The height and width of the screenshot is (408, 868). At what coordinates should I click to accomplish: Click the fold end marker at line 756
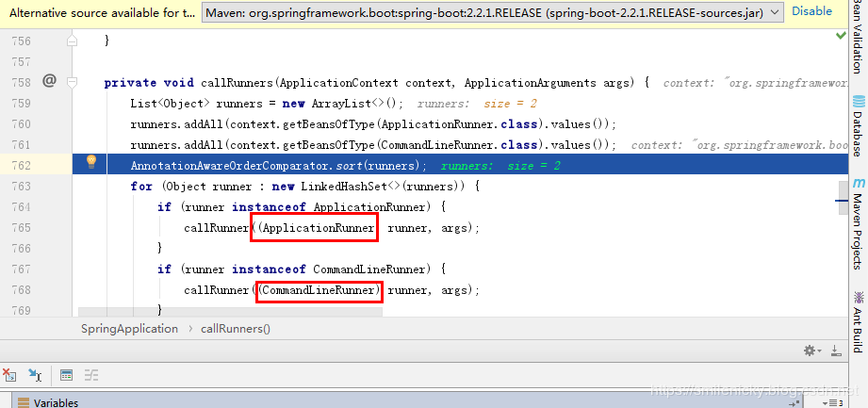point(72,41)
